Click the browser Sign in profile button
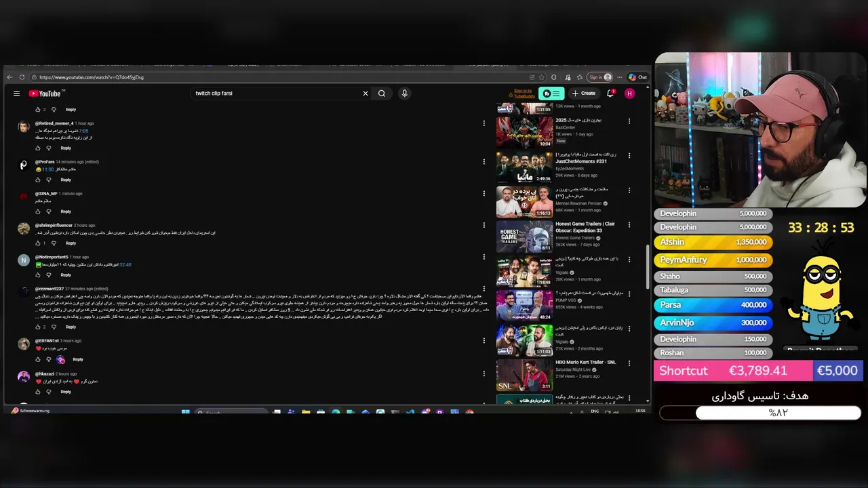The width and height of the screenshot is (868, 488). click(599, 77)
